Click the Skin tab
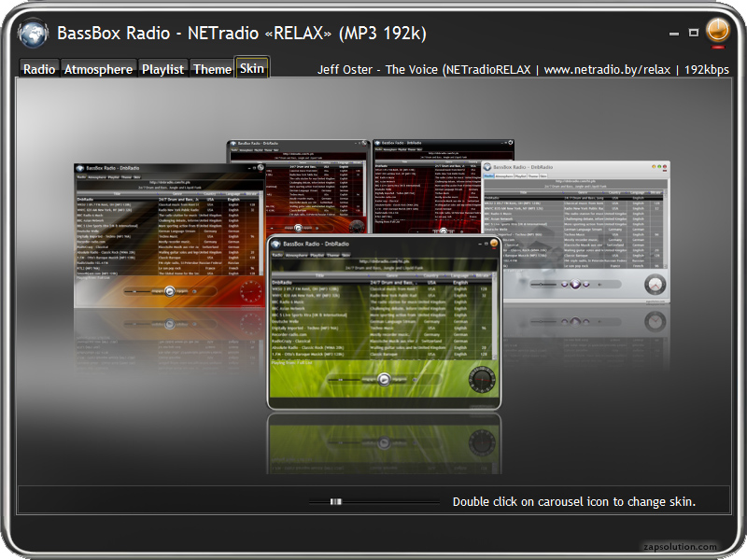 coord(252,68)
